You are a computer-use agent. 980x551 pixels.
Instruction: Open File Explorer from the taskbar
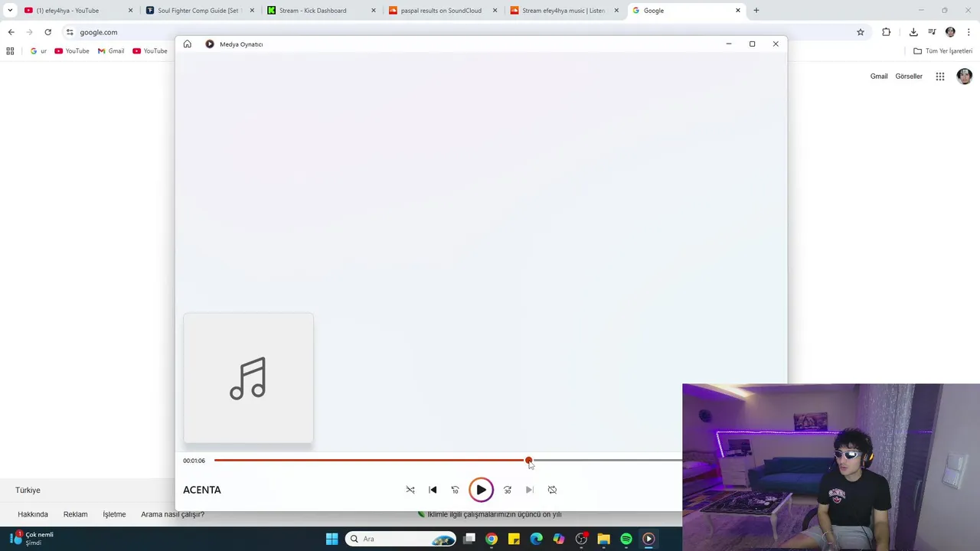pyautogui.click(x=603, y=539)
